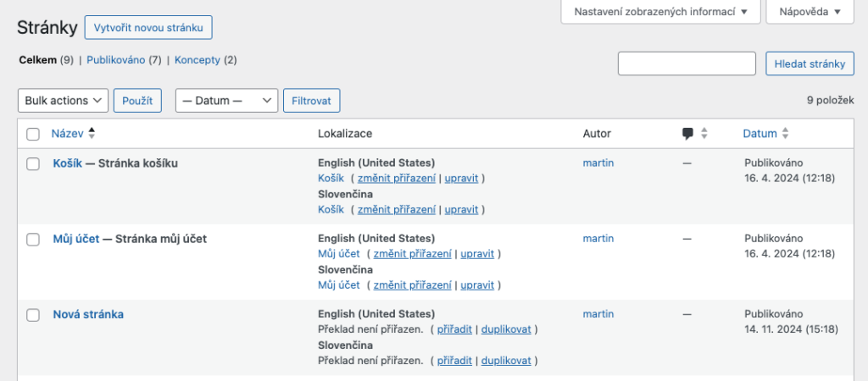Open the Bulk actions dropdown
868x381 pixels.
tap(63, 101)
